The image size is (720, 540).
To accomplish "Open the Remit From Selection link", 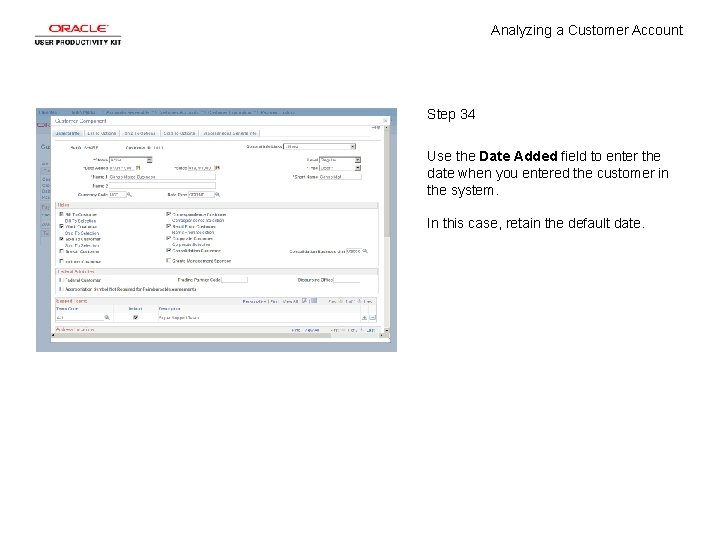I will click(193, 232).
